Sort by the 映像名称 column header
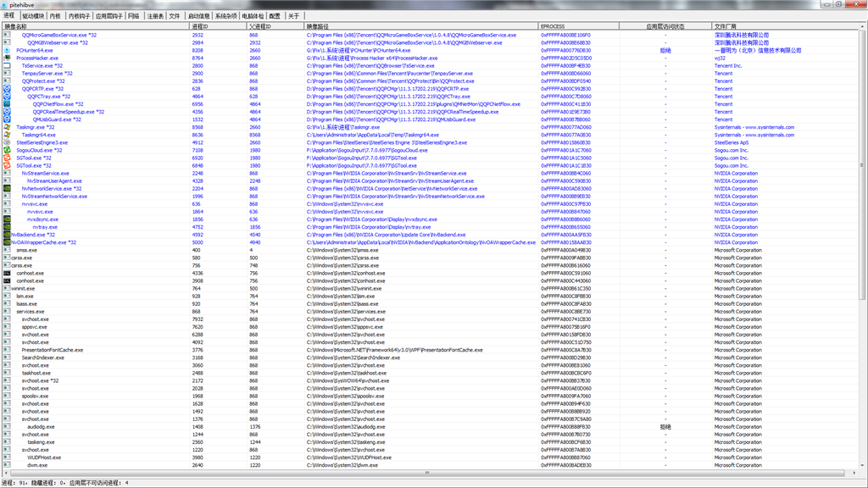Image resolution: width=868 pixels, height=488 pixels. pyautogui.click(x=97, y=26)
